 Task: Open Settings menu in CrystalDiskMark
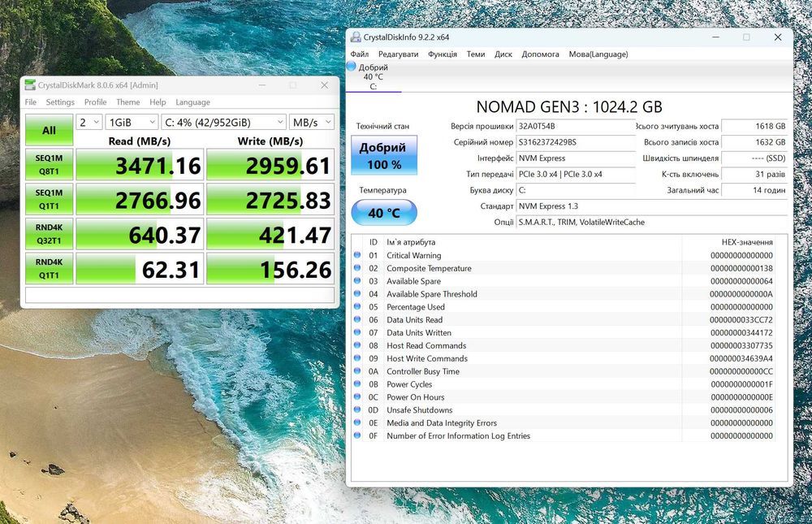pos(60,102)
